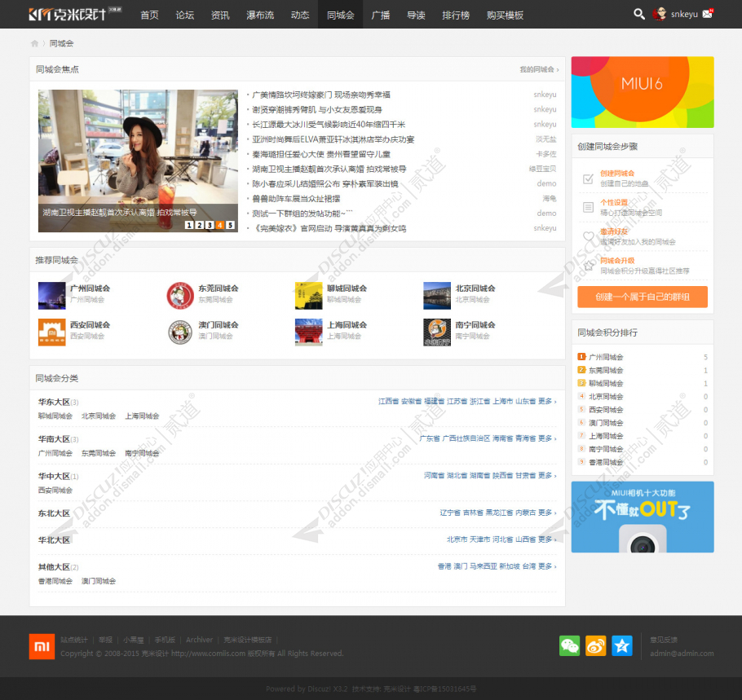Open 同城会 tab in navigation bar
Image resolution: width=742 pixels, height=700 pixels.
(340, 15)
